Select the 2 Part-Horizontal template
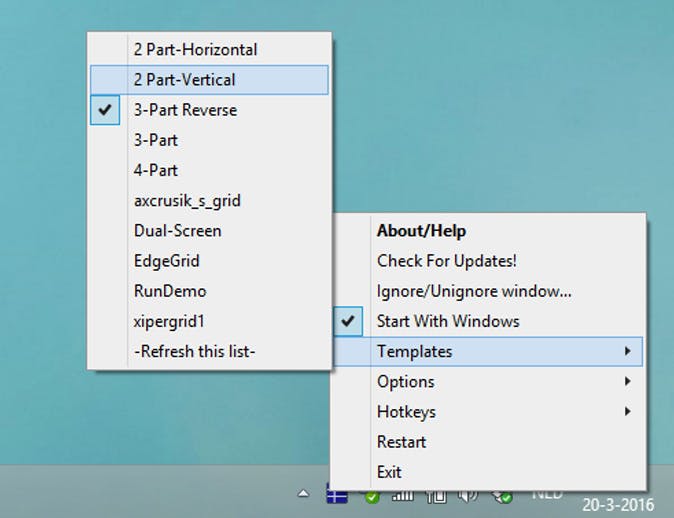Image resolution: width=674 pixels, height=518 pixels. (209, 49)
